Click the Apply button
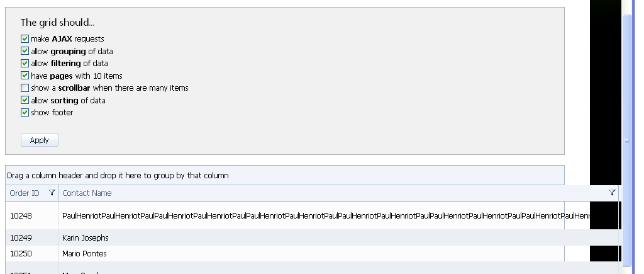 [x=40, y=140]
